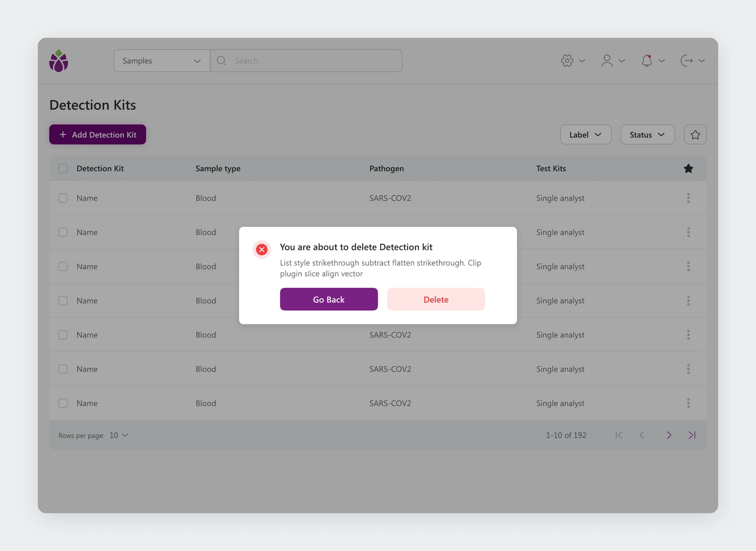The width and height of the screenshot is (756, 551).
Task: Open the three-dot menu for third row
Action: click(x=688, y=267)
